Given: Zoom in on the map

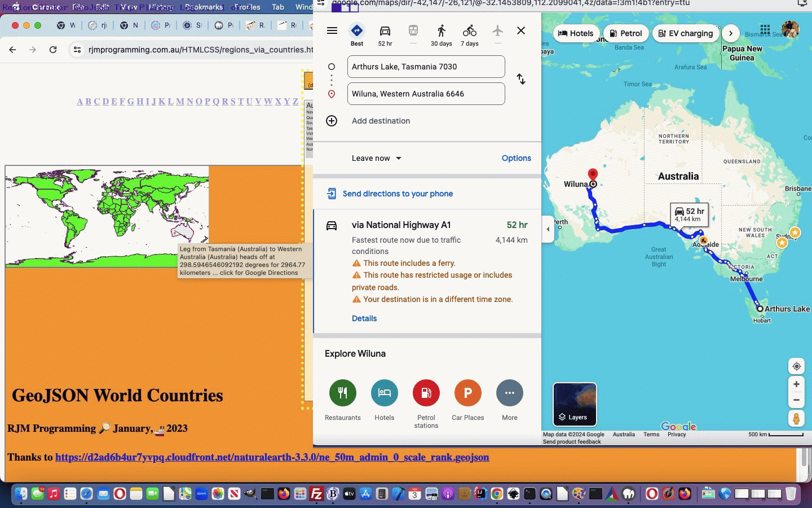Looking at the screenshot, I should (796, 384).
